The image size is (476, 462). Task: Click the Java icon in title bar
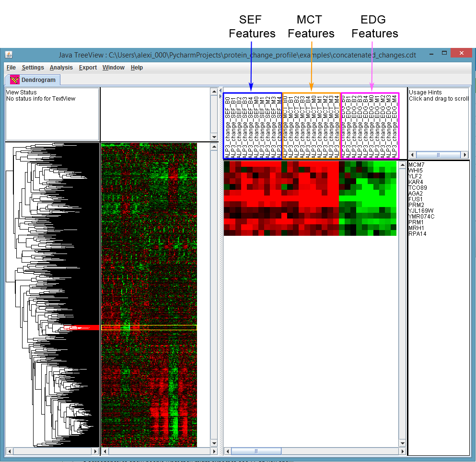coord(9,55)
